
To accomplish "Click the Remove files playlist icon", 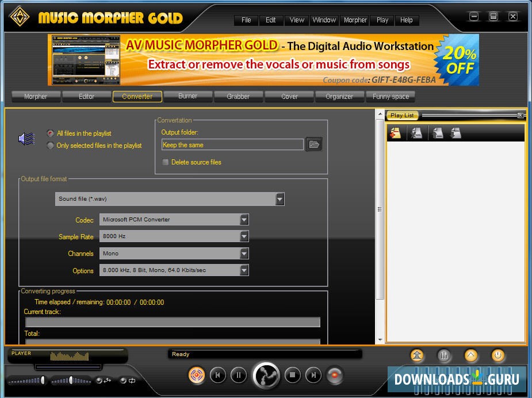I will (x=417, y=132).
